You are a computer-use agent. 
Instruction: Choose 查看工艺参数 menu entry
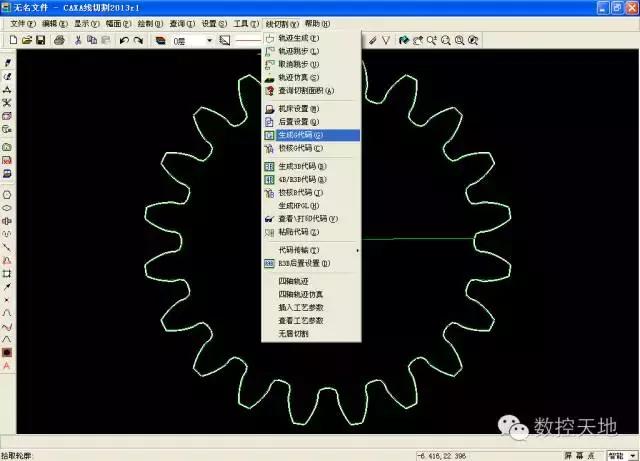point(311,321)
